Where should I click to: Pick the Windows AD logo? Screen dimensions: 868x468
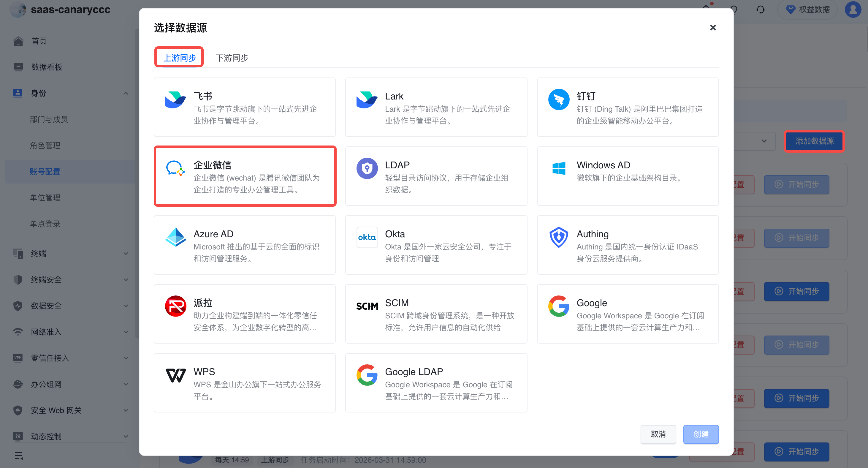pos(559,168)
